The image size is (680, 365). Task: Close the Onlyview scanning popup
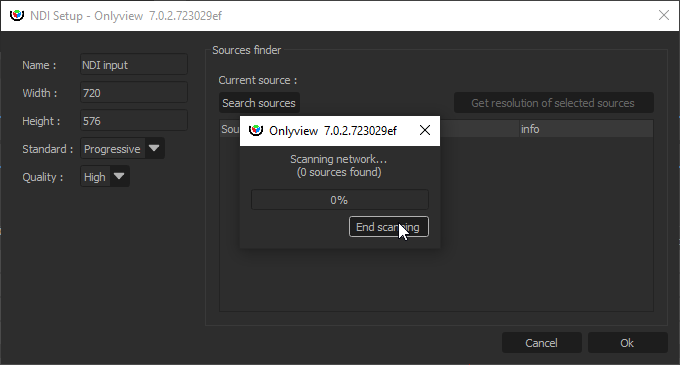point(425,130)
